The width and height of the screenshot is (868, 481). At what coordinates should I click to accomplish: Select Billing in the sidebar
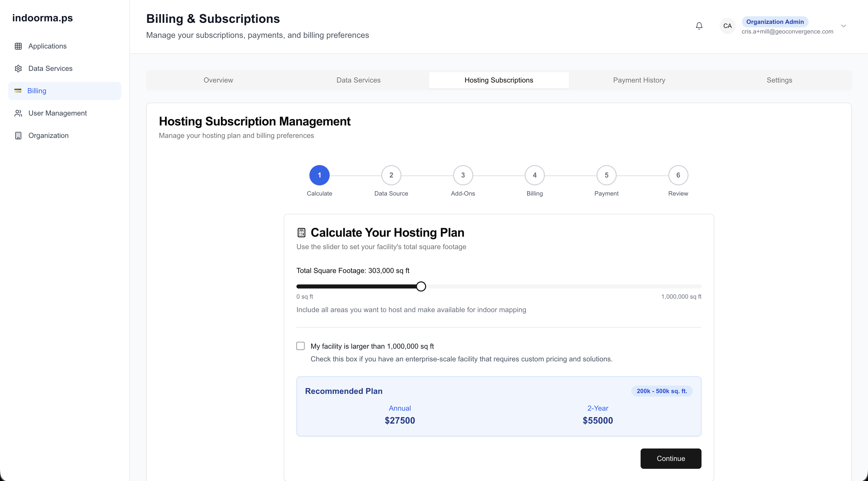click(65, 91)
